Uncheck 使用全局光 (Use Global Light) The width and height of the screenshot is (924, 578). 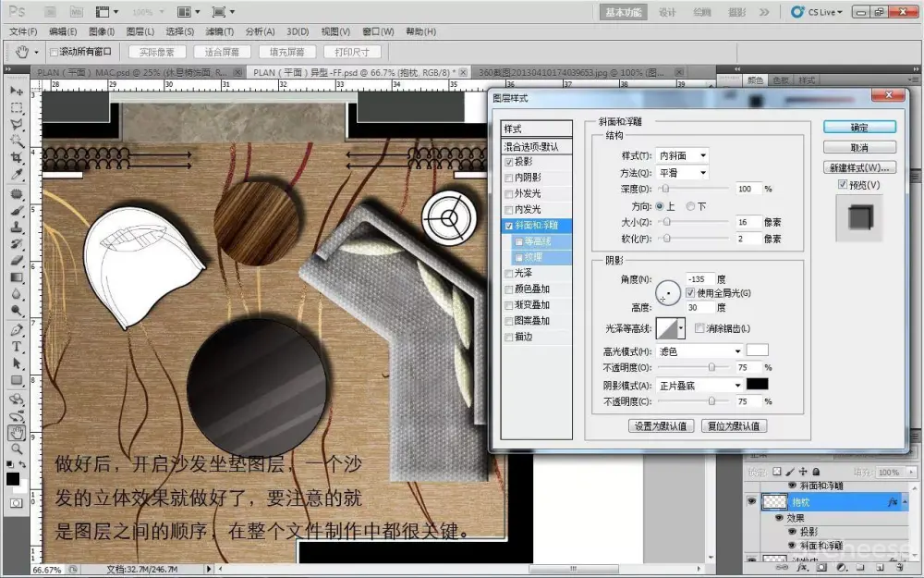pos(690,292)
